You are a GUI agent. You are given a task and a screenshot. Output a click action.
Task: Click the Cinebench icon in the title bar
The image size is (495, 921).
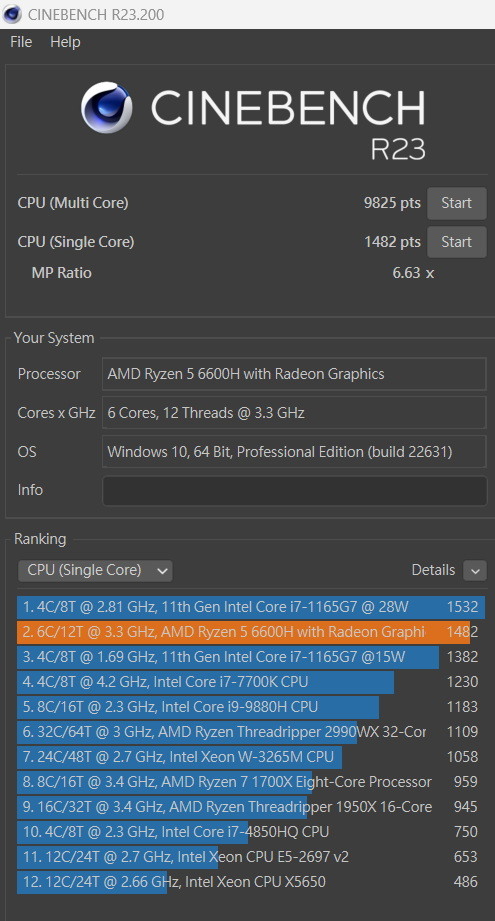coord(12,14)
